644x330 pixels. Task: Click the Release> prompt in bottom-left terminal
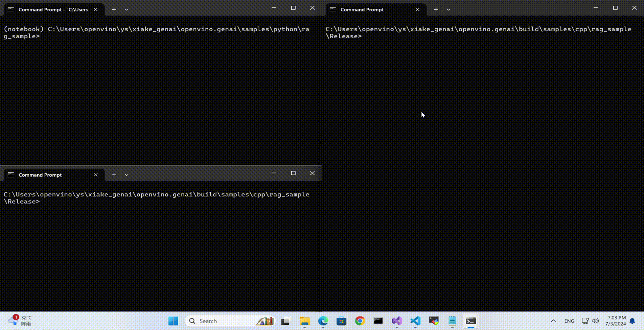[x=22, y=202]
